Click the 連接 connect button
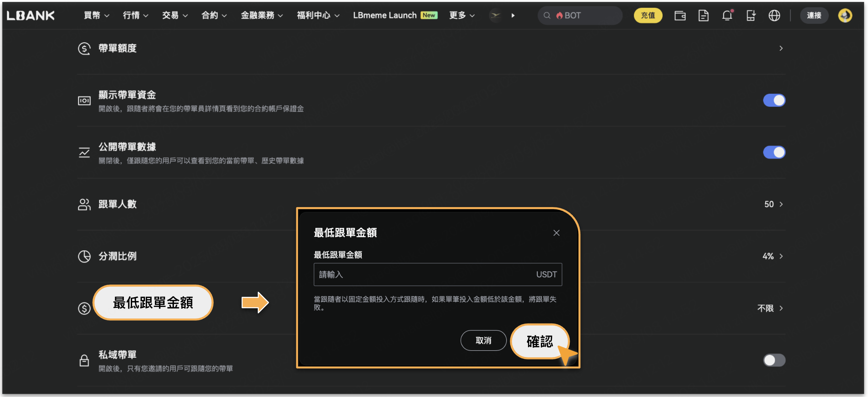Viewport: 868px width, 397px height. [x=814, y=15]
